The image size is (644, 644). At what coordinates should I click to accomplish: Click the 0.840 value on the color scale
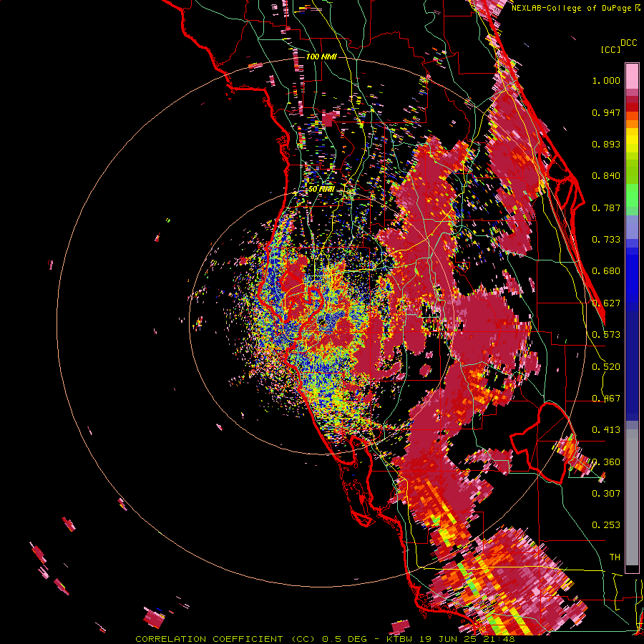coord(606,176)
